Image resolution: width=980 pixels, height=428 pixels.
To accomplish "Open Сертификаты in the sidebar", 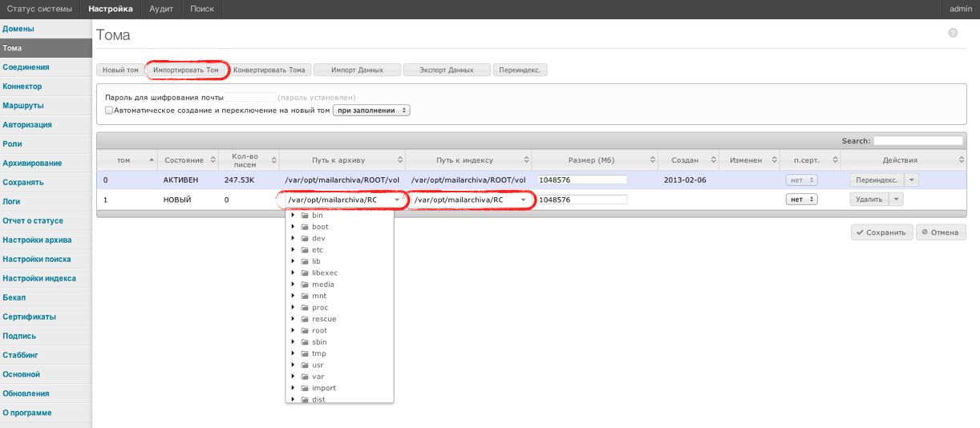I will pyautogui.click(x=46, y=317).
